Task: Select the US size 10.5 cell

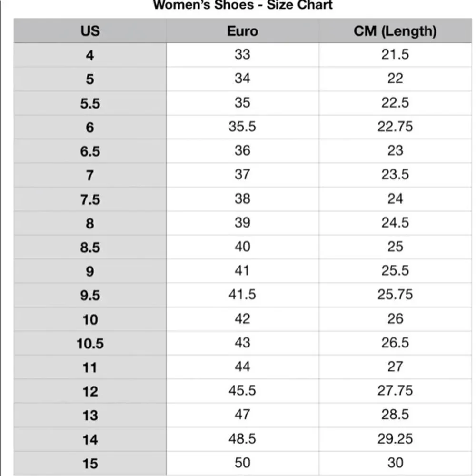Action: coord(90,343)
